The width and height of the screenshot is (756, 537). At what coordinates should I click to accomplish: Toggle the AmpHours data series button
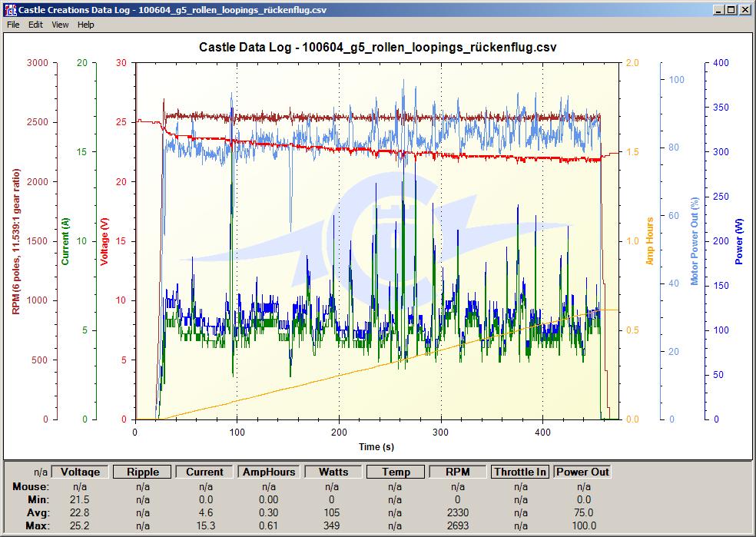[x=268, y=472]
